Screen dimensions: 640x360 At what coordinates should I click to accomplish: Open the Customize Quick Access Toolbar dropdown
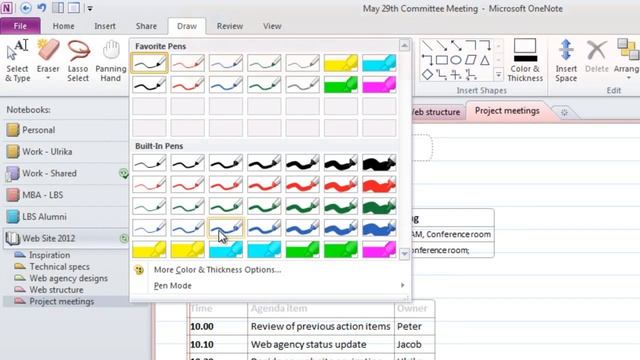(x=90, y=8)
